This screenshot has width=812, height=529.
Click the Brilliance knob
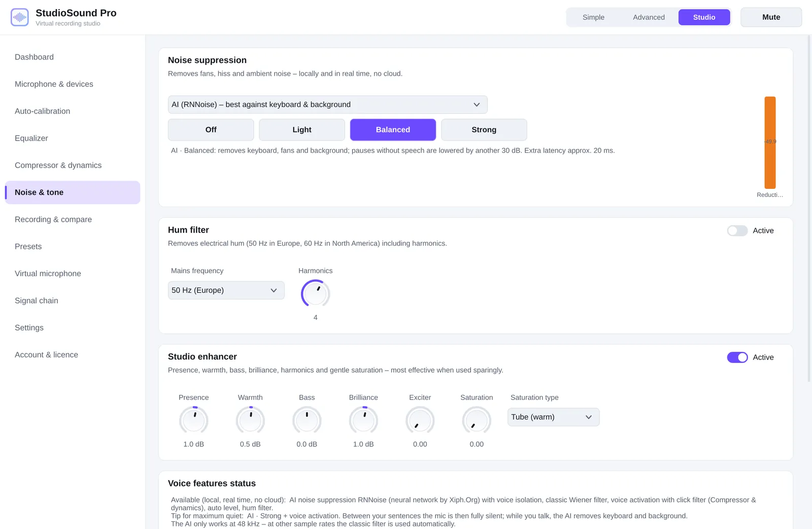(x=363, y=420)
